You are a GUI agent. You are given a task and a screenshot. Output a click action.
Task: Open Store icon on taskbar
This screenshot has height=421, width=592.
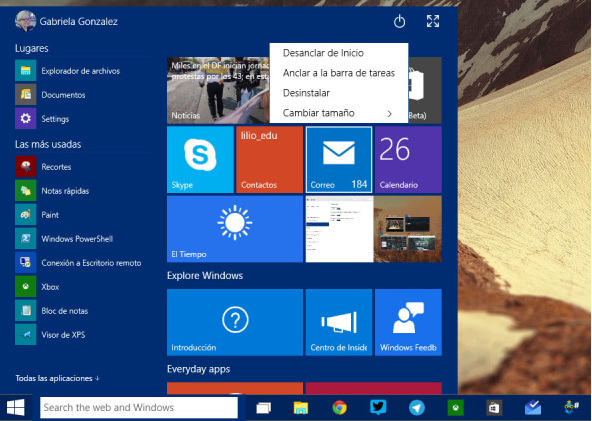click(494, 408)
